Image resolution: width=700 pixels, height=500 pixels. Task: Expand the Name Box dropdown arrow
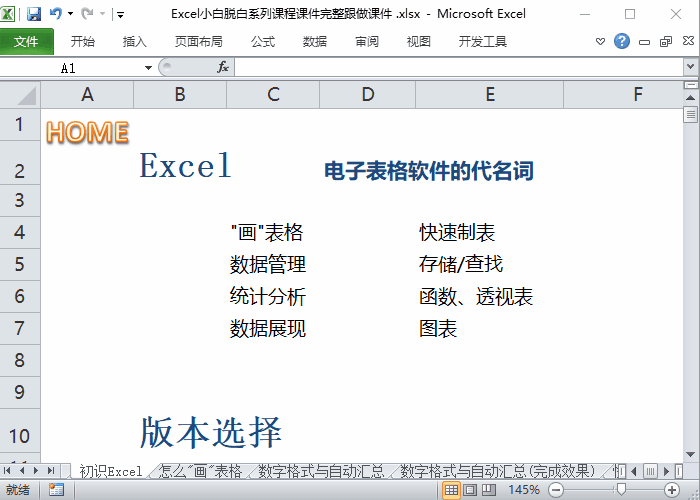coord(148,68)
